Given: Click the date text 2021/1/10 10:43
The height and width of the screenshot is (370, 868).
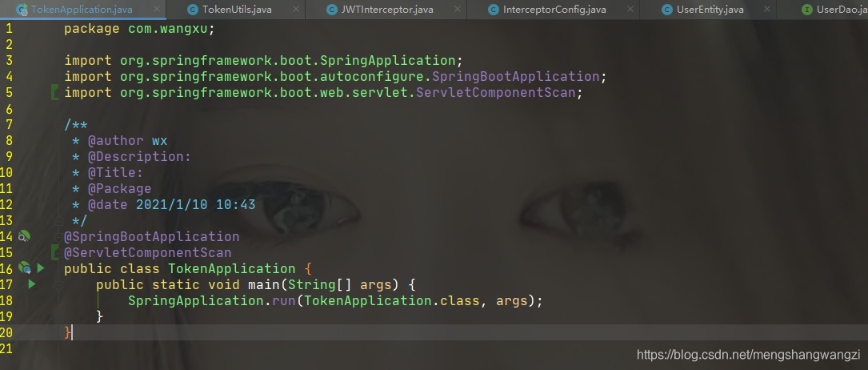Looking at the screenshot, I should [196, 205].
